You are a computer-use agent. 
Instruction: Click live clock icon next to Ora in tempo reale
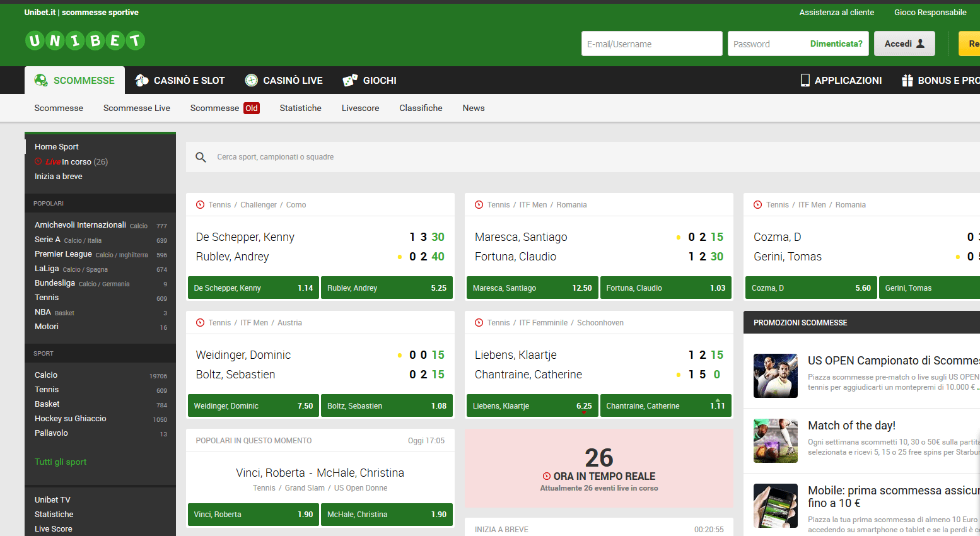point(547,477)
